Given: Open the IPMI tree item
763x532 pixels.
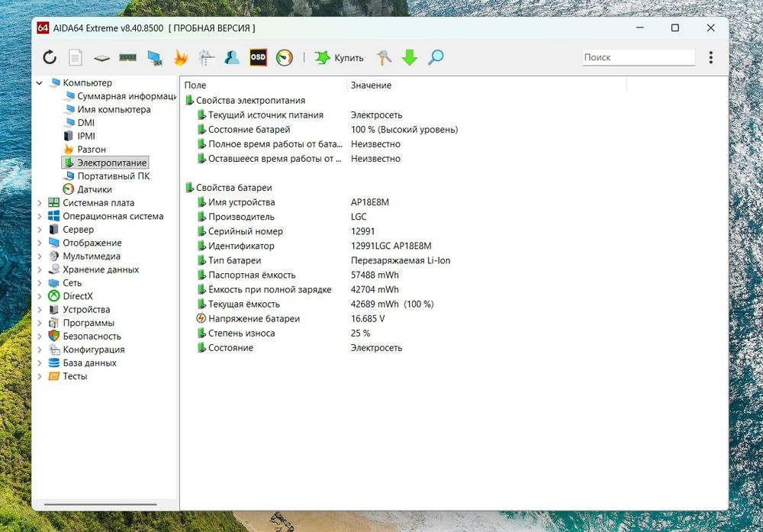Looking at the screenshot, I should coord(79,137).
